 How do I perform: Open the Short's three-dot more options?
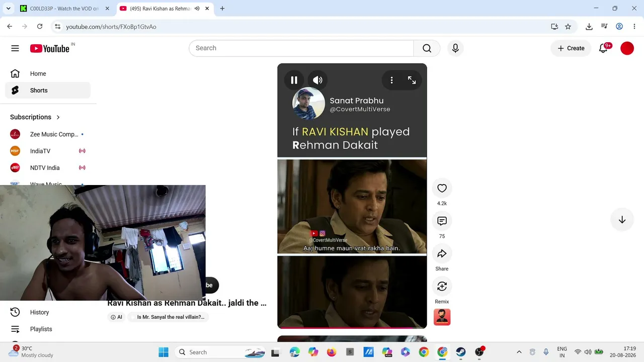coord(391,80)
